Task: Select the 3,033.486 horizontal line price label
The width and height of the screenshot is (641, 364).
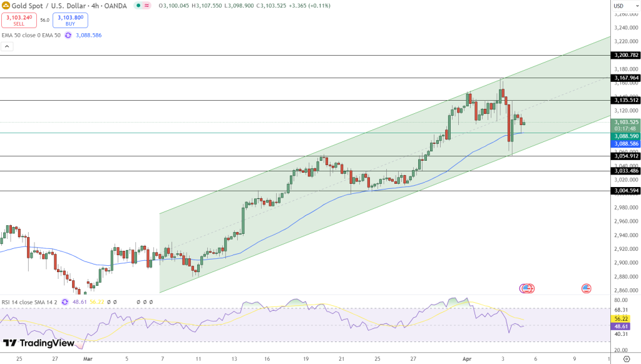Action: [x=625, y=171]
